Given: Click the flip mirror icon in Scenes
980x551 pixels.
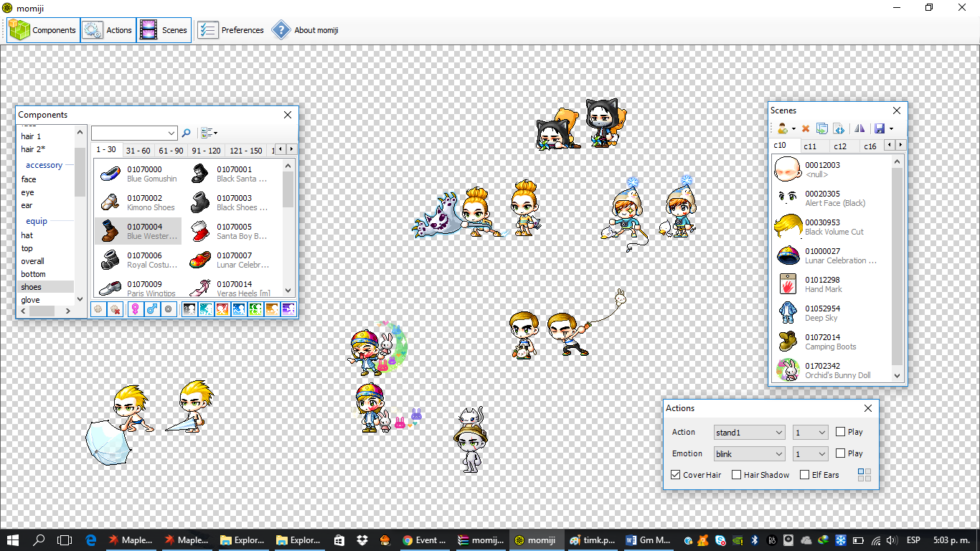Looking at the screenshot, I should [x=859, y=128].
